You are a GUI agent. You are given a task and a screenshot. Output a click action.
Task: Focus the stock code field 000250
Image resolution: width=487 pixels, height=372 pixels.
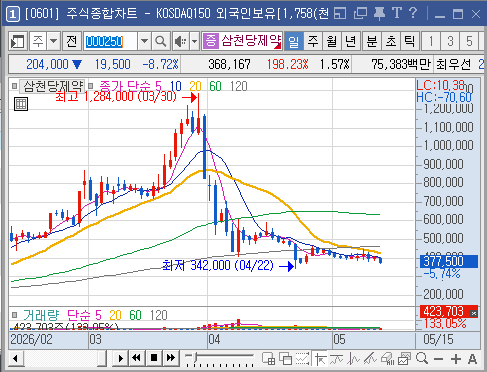[110, 42]
